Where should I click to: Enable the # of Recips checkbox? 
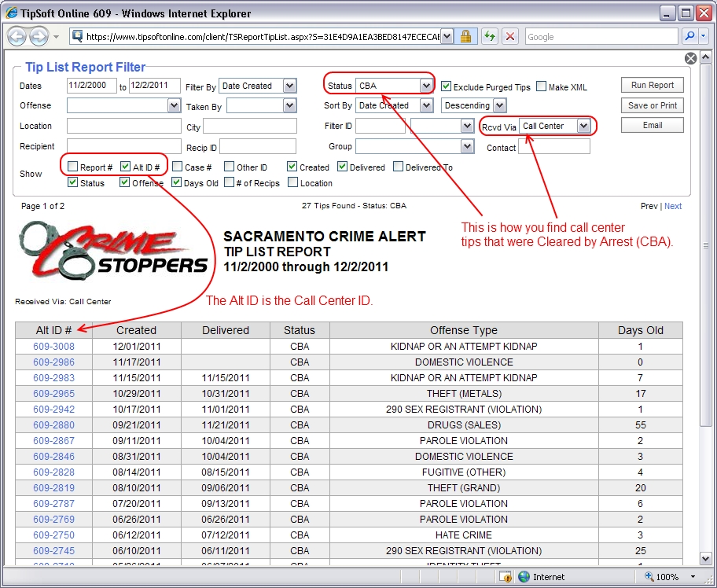pos(229,182)
